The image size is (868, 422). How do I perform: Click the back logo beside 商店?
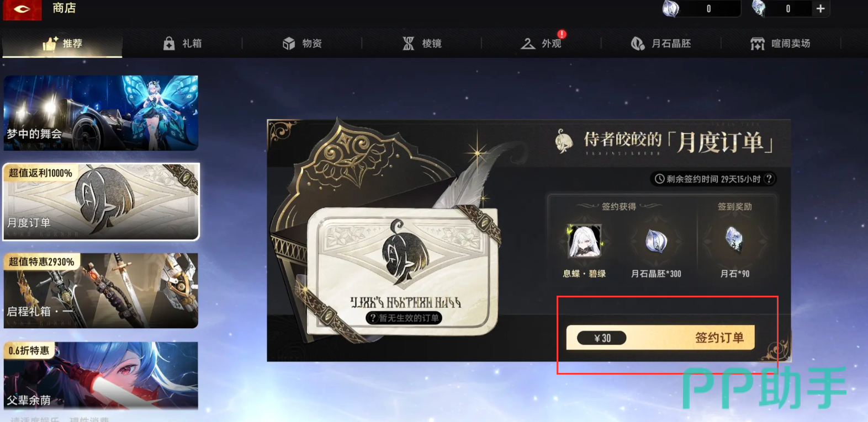[22, 9]
